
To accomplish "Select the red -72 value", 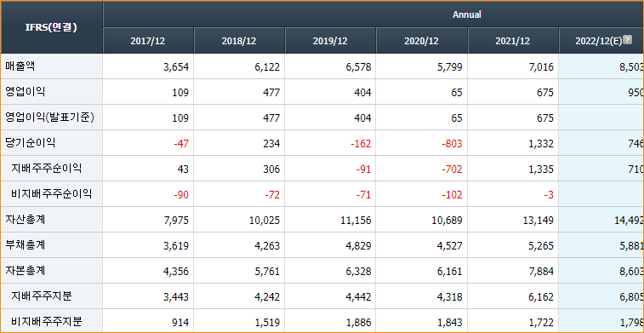I will pyautogui.click(x=272, y=194).
